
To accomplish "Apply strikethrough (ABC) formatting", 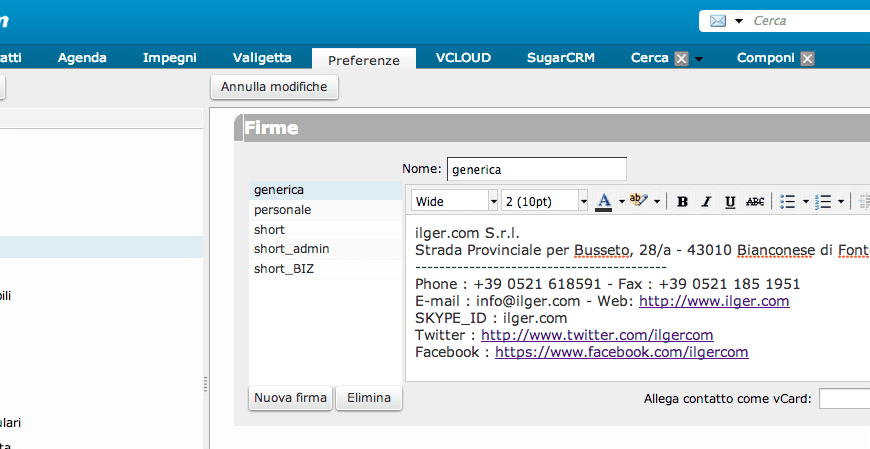I will pos(755,201).
